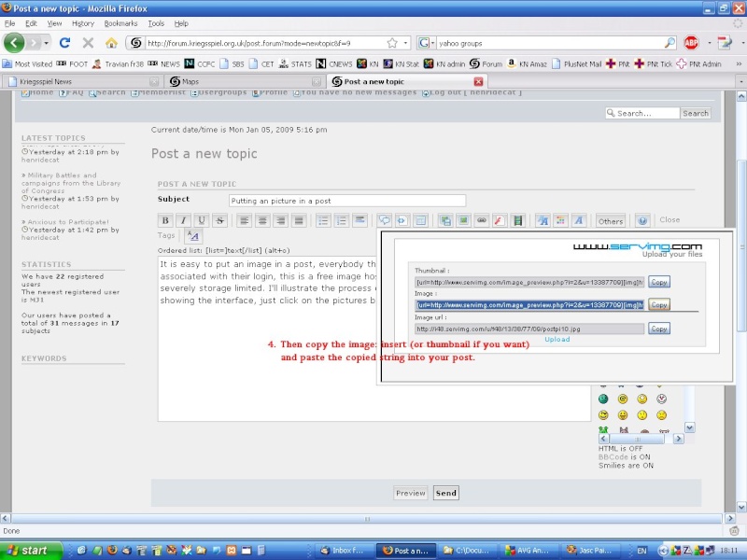
Task: Open the URL bar history dropdown
Action: click(405, 43)
